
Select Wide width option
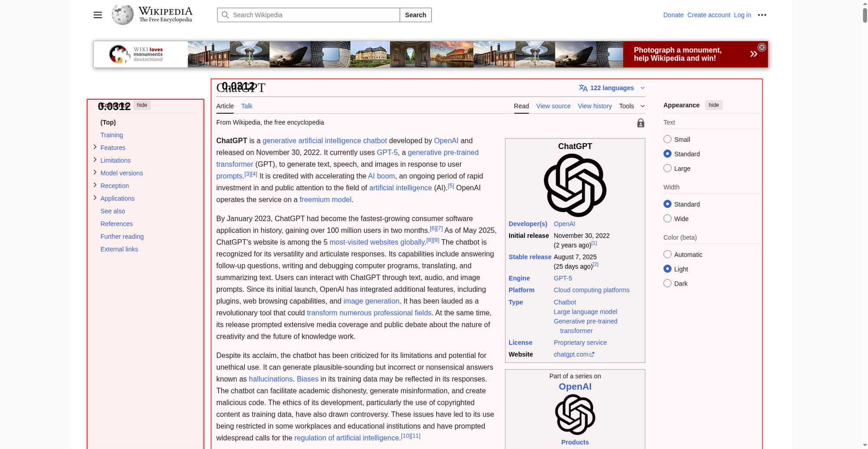click(x=667, y=218)
